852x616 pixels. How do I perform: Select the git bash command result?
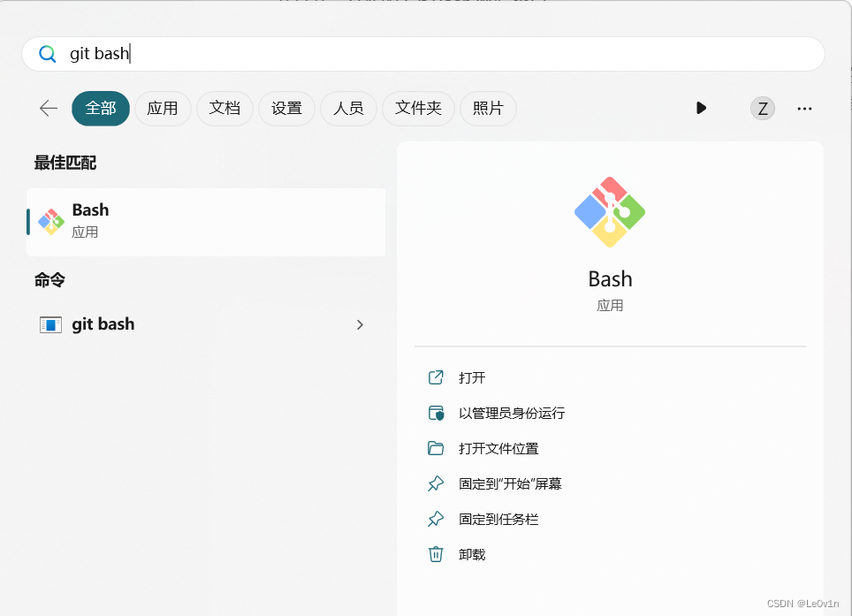click(206, 324)
